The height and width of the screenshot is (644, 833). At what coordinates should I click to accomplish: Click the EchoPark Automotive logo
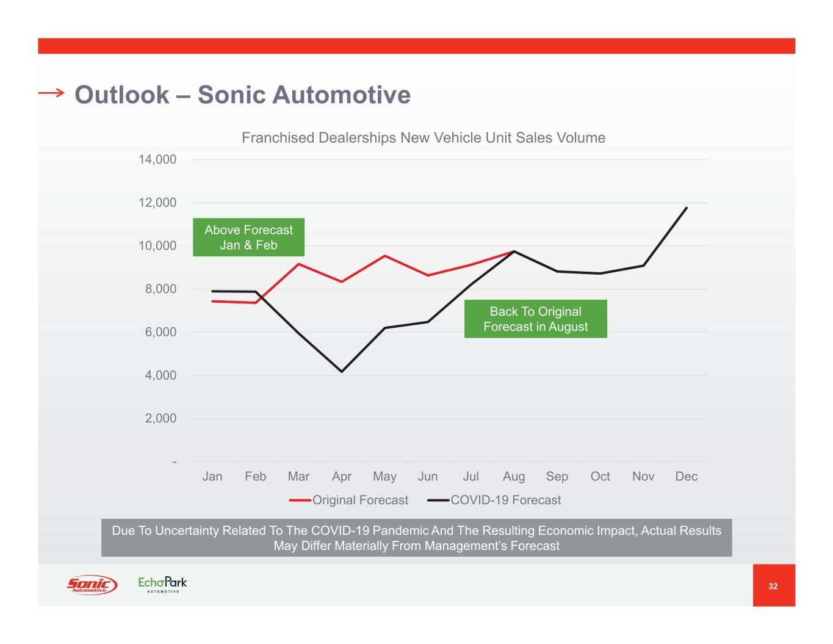(x=162, y=584)
